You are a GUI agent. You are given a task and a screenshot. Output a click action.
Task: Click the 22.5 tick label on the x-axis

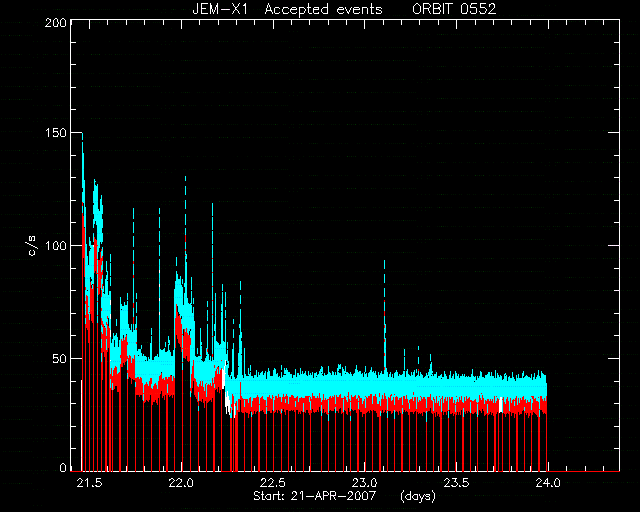(x=273, y=483)
